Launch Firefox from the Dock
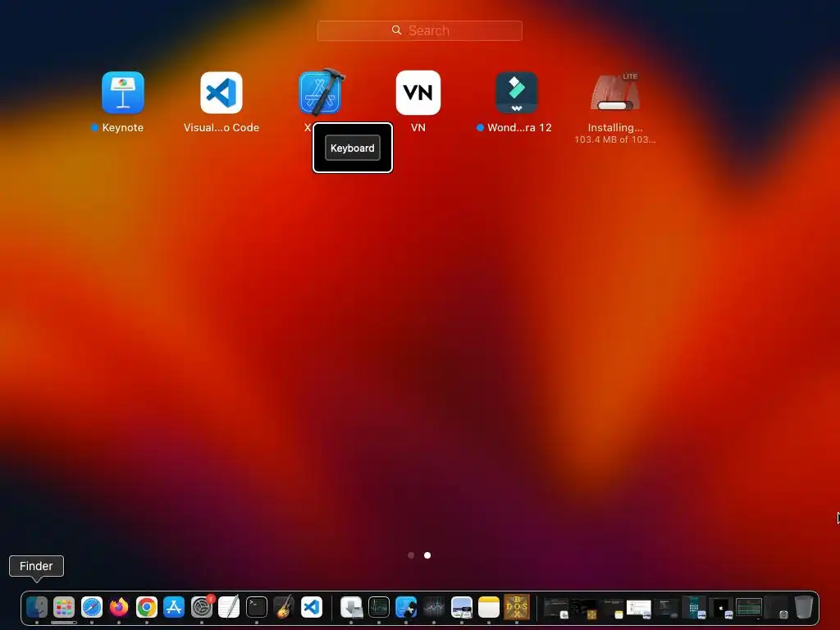Viewport: 840px width, 630px height. click(119, 608)
